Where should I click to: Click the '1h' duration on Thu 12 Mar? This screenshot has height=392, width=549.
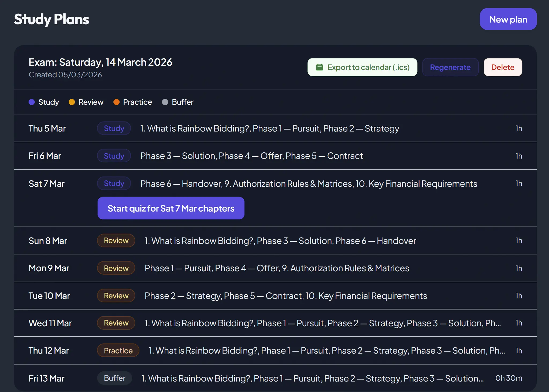tap(519, 350)
